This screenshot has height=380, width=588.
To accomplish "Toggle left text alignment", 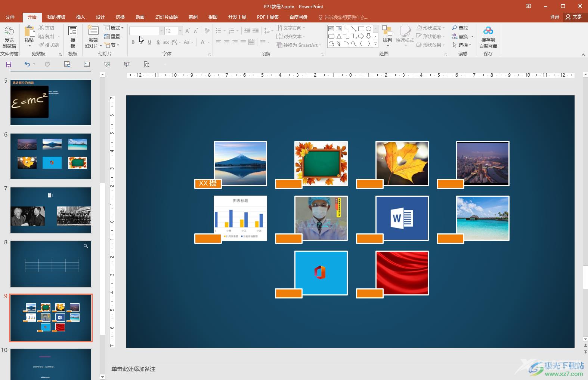I will (x=219, y=42).
